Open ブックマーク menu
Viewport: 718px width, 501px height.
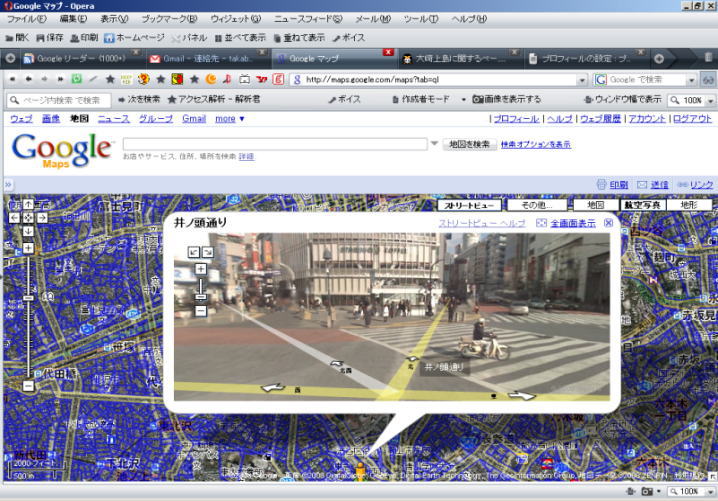(x=169, y=19)
